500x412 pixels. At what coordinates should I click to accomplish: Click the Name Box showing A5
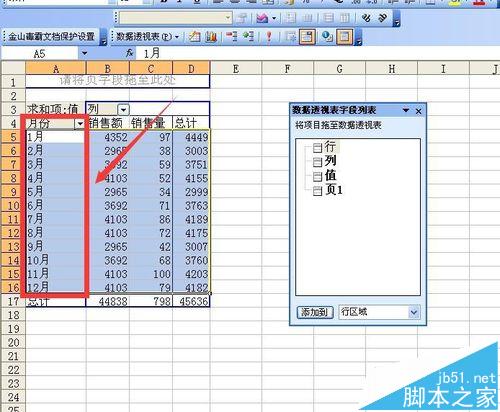39,53
